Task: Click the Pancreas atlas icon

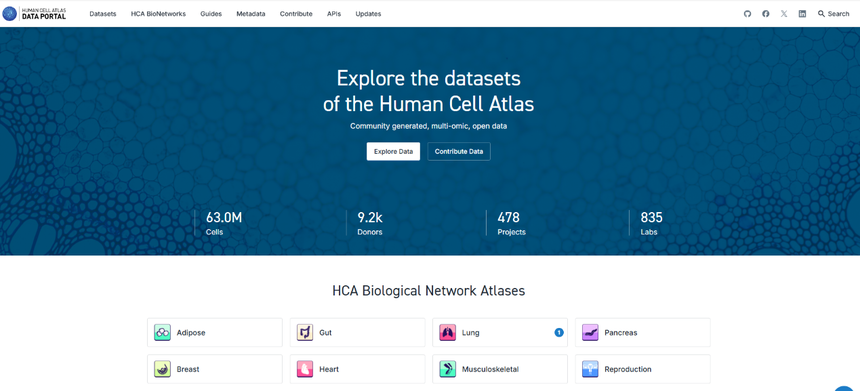Action: pyautogui.click(x=590, y=332)
